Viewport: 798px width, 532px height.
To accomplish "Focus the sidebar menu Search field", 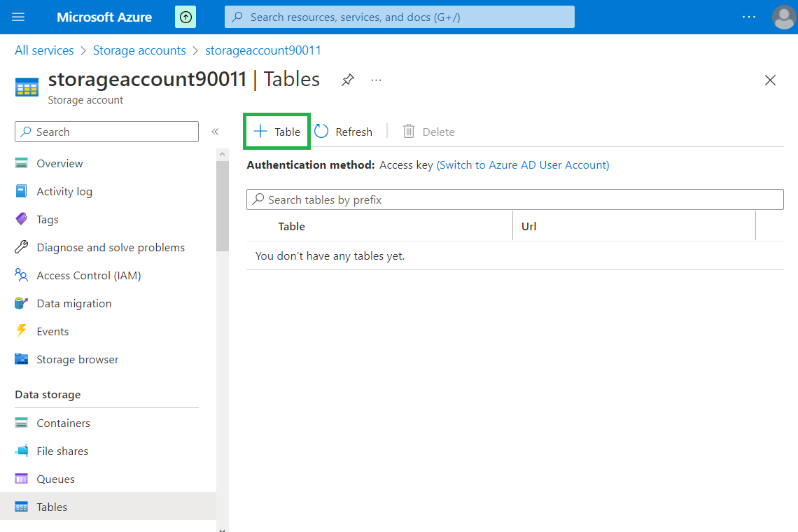I will tap(107, 132).
